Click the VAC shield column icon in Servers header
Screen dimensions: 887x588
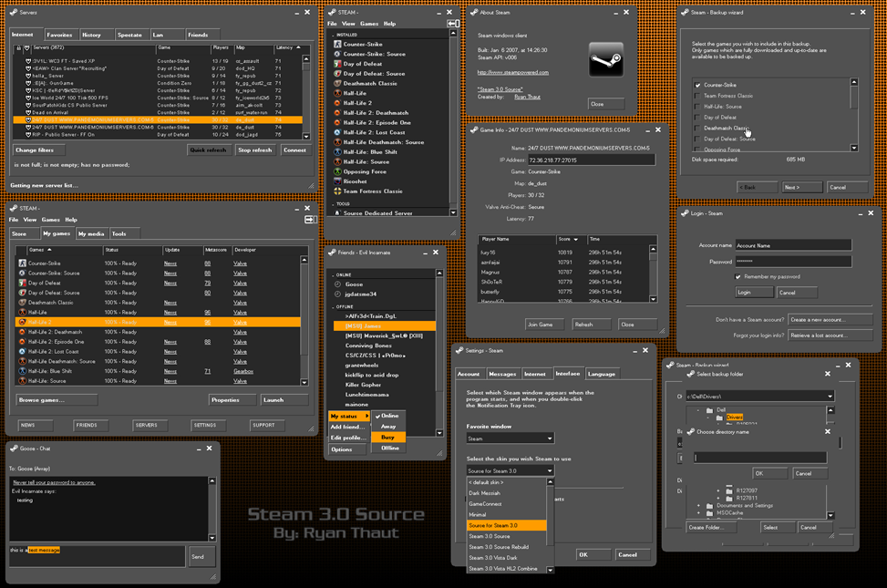(x=26, y=48)
